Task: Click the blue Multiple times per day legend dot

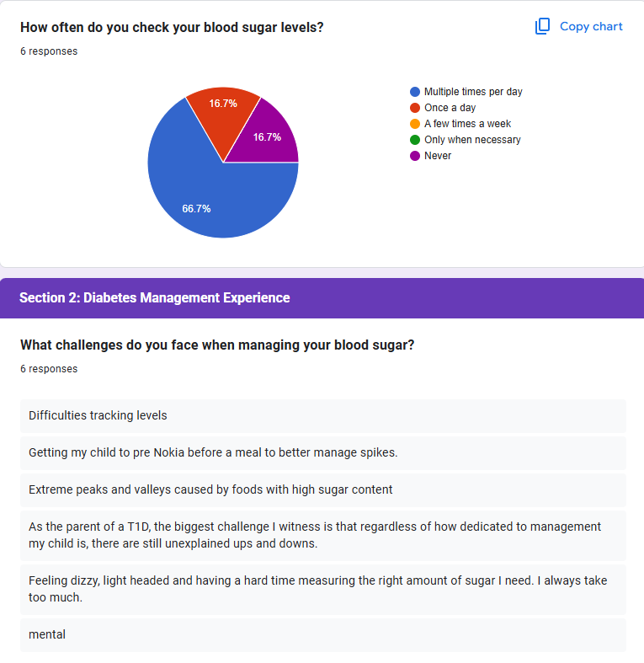Action: [x=414, y=92]
